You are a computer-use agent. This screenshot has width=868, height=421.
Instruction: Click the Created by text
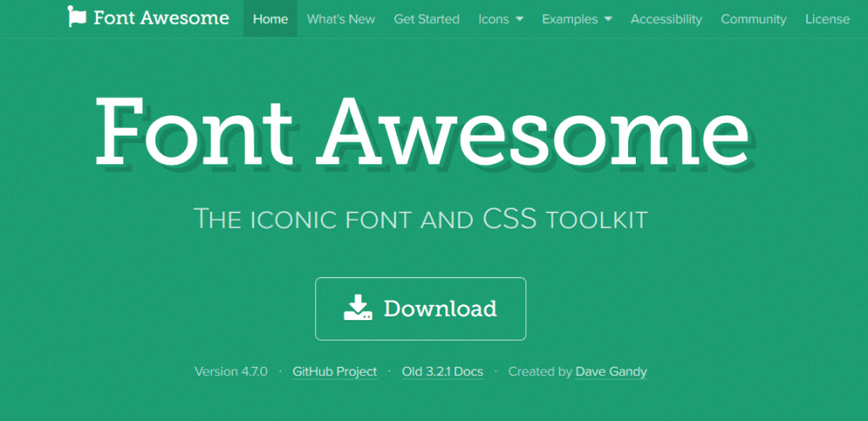pos(540,372)
